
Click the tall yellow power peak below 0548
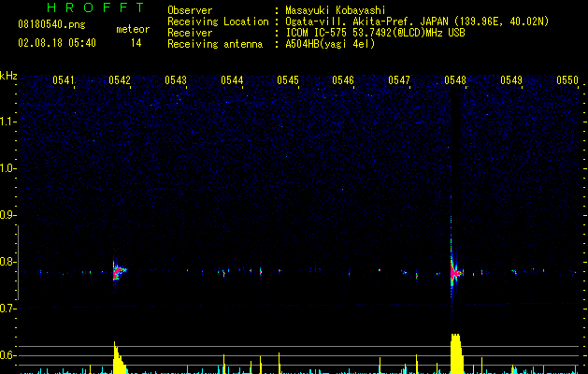[x=456, y=353]
